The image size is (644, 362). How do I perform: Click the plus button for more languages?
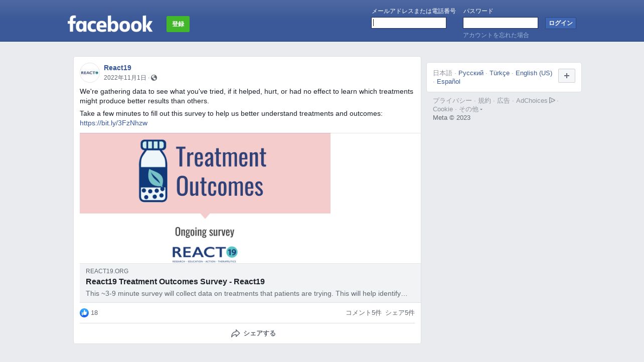567,76
